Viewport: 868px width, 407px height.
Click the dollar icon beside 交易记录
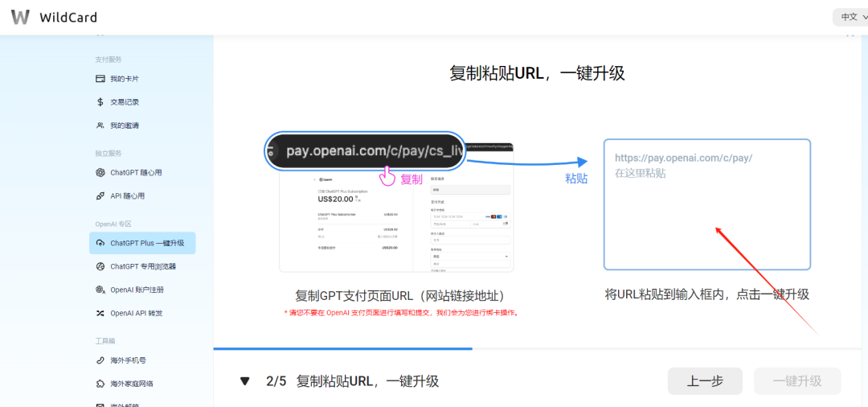pos(100,102)
